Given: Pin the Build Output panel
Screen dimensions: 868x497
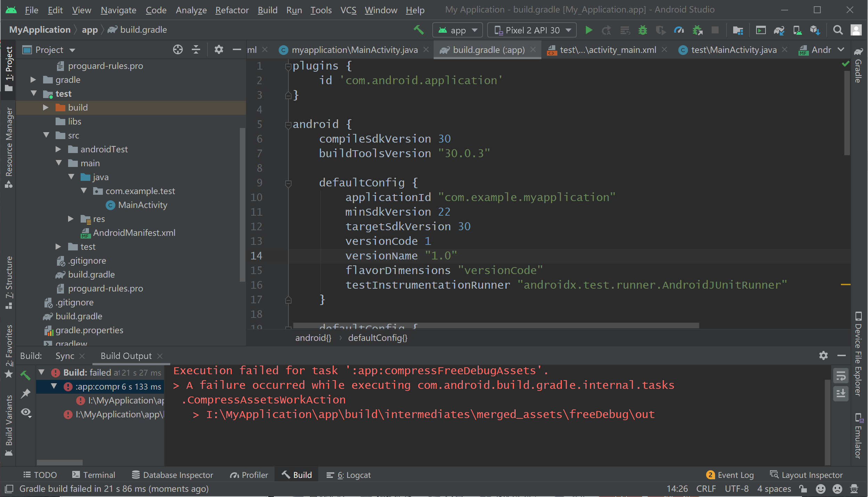Looking at the screenshot, I should tap(25, 393).
